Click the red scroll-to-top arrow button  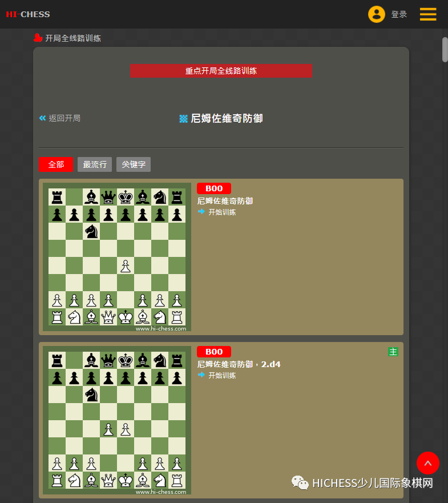(428, 463)
